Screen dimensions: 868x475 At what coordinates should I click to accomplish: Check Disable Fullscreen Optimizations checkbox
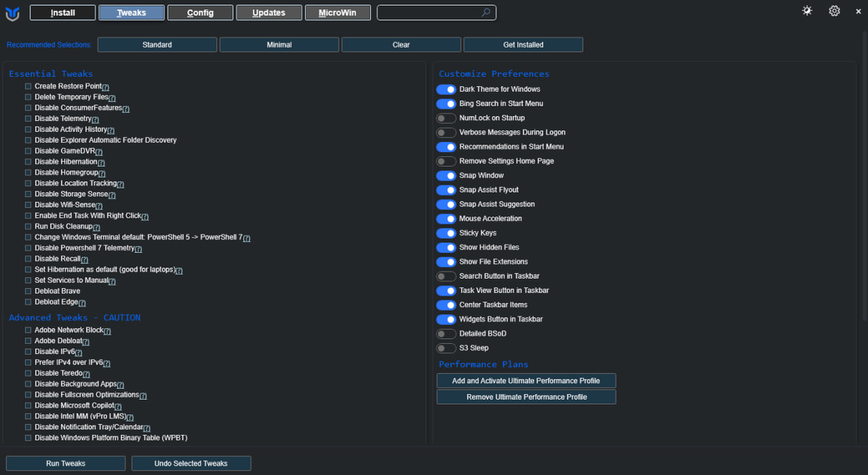pyautogui.click(x=28, y=395)
